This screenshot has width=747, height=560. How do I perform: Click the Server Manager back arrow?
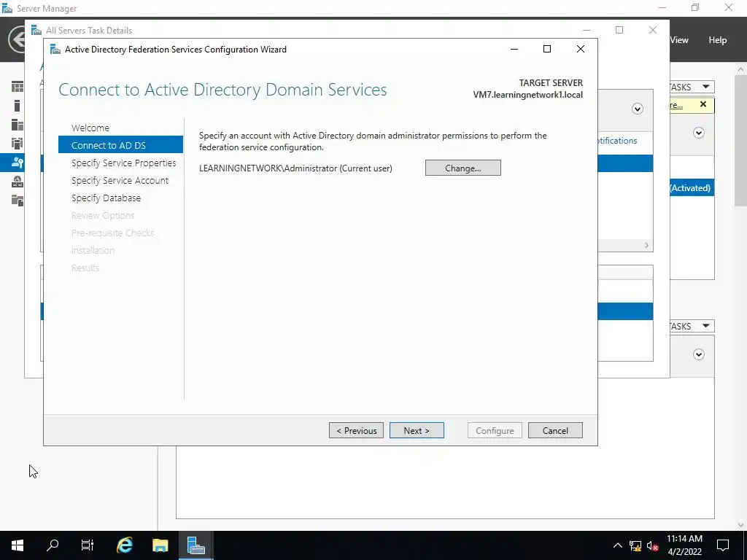tap(17, 39)
